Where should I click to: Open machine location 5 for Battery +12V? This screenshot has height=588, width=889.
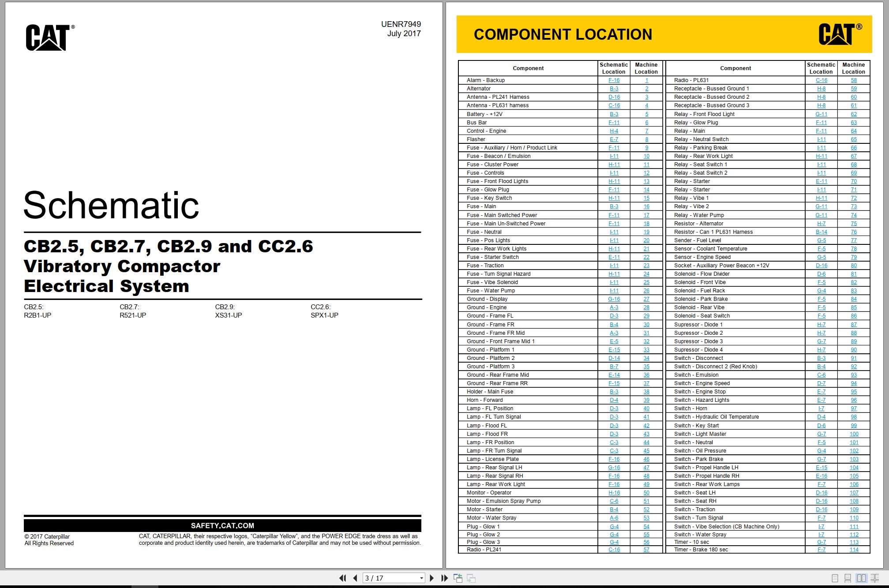[646, 114]
